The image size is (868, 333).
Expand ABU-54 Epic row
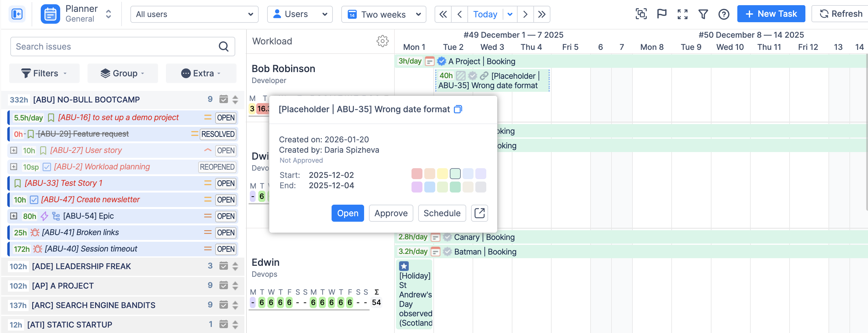13,216
